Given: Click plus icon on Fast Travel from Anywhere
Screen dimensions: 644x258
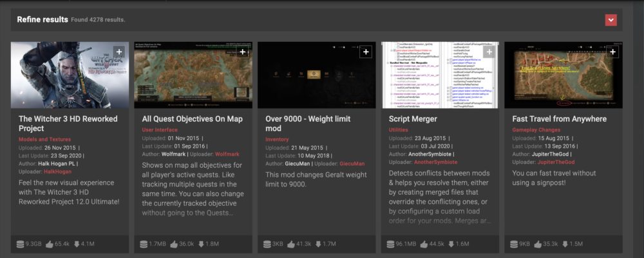Looking at the screenshot, I should (x=613, y=52).
